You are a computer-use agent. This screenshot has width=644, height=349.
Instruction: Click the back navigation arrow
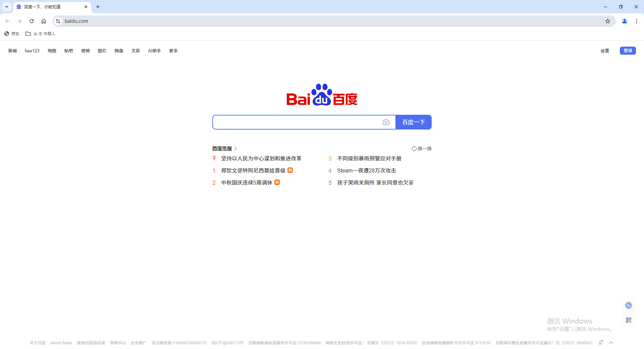tap(7, 21)
